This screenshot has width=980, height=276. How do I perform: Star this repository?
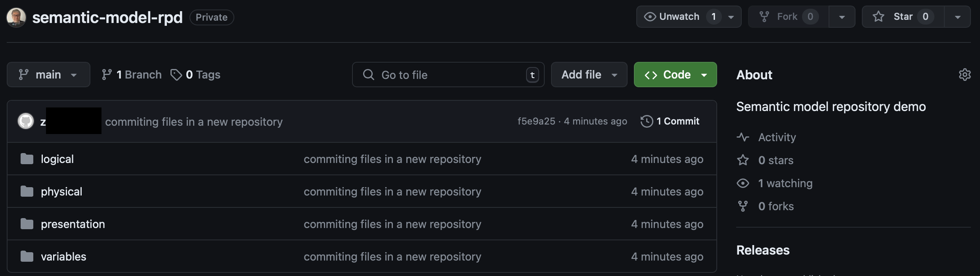903,17
